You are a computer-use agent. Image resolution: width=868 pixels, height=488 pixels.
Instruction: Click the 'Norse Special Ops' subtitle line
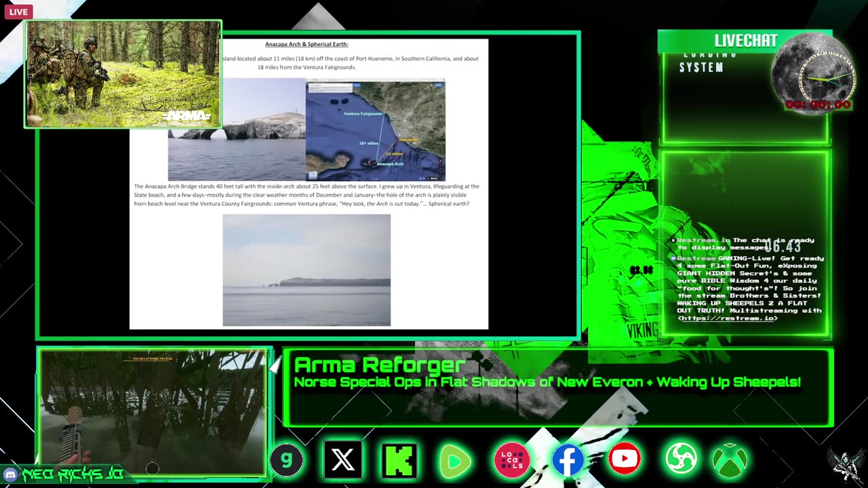tap(547, 382)
